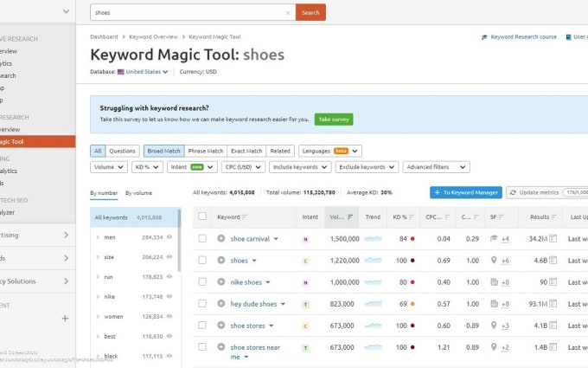Open SERP results icon in shoe carnival row
Screen dimensions: 588x368
(x=553, y=238)
